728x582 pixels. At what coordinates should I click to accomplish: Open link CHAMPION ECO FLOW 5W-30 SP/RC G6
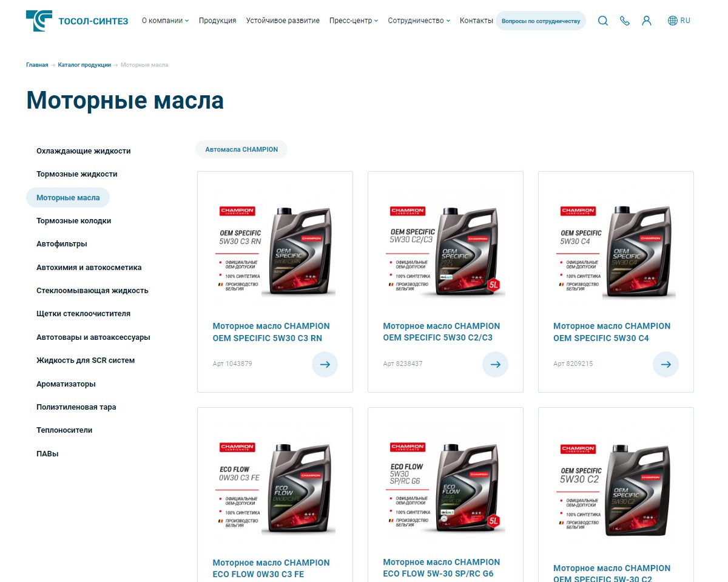pyautogui.click(x=442, y=568)
